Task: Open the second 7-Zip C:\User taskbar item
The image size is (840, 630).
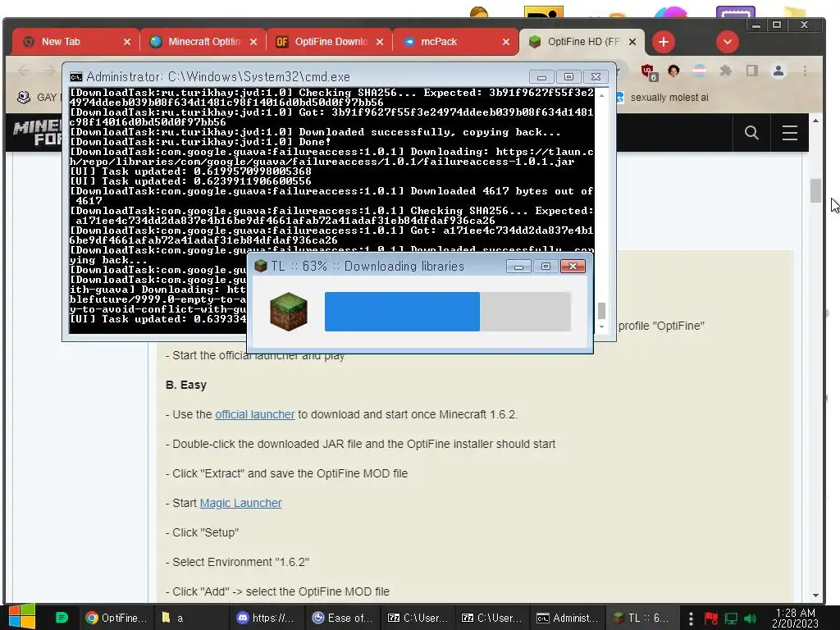Action: click(491, 618)
